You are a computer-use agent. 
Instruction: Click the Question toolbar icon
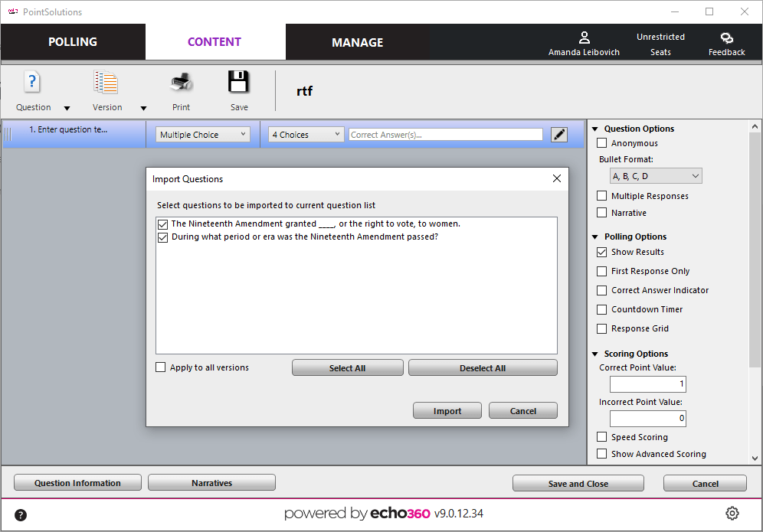(32, 82)
